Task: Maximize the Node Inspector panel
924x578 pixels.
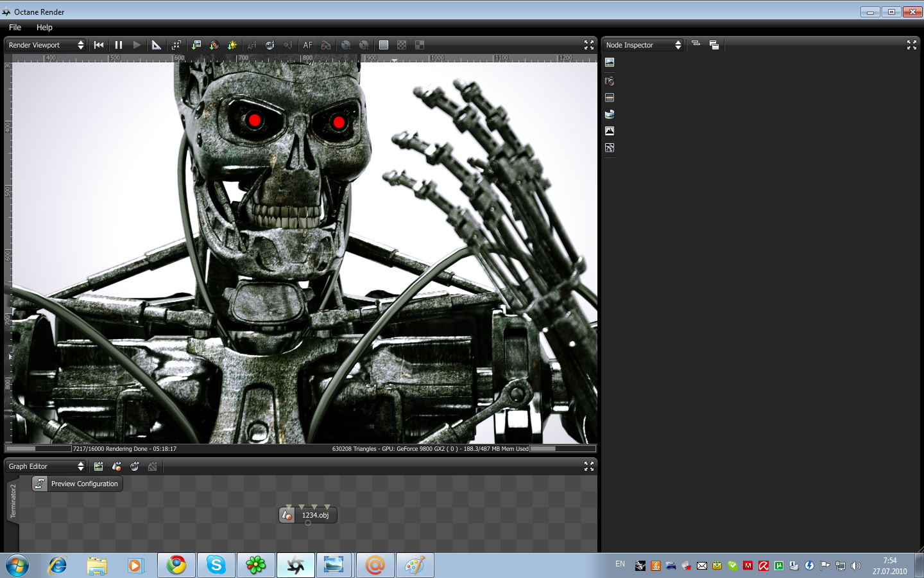Action: pos(912,45)
